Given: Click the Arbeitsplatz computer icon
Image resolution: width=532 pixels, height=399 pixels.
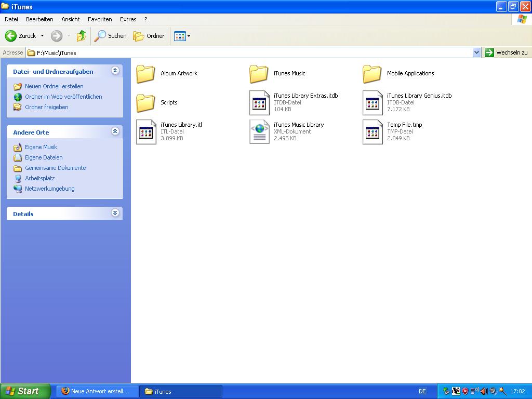Looking at the screenshot, I should tap(18, 179).
